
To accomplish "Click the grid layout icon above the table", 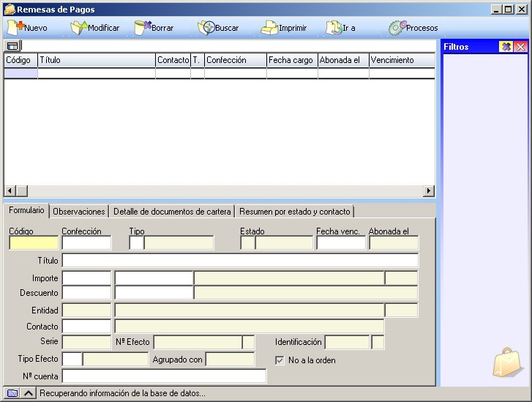I will point(12,46).
